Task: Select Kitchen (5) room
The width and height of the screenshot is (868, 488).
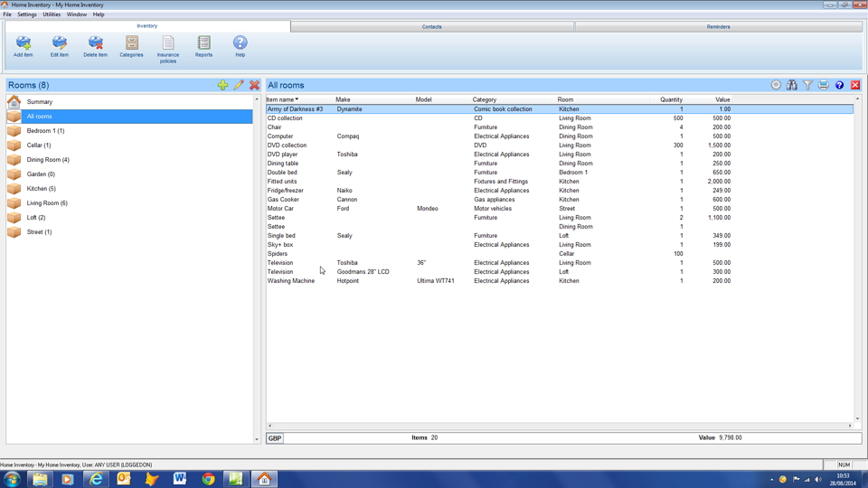Action: pos(129,189)
